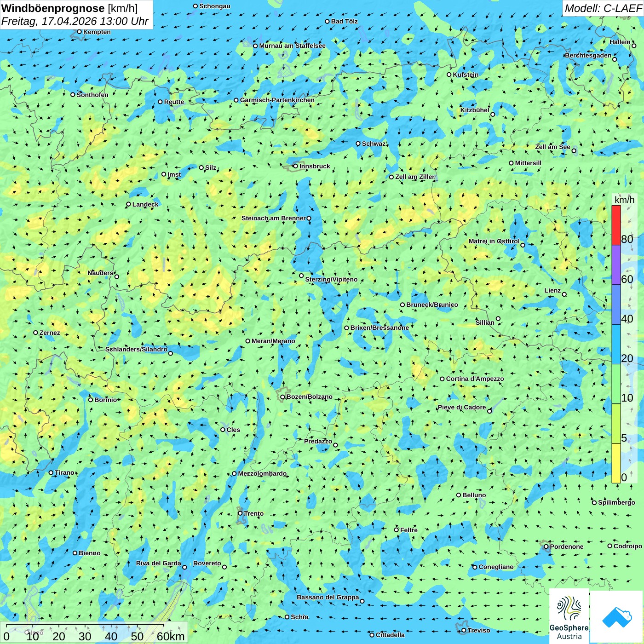This screenshot has height=644, width=644.
Task: Click the Lienz location marker
Action: (x=564, y=294)
